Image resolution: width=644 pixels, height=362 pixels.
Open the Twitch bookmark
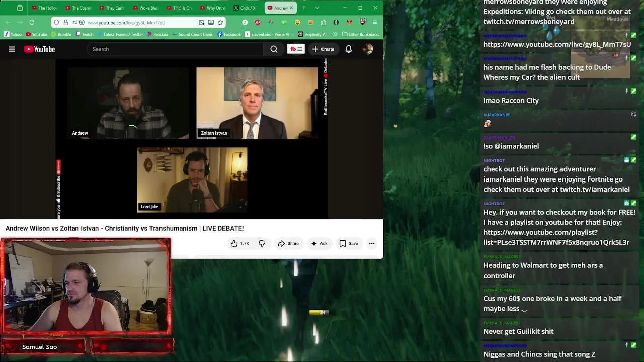pyautogui.click(x=85, y=34)
